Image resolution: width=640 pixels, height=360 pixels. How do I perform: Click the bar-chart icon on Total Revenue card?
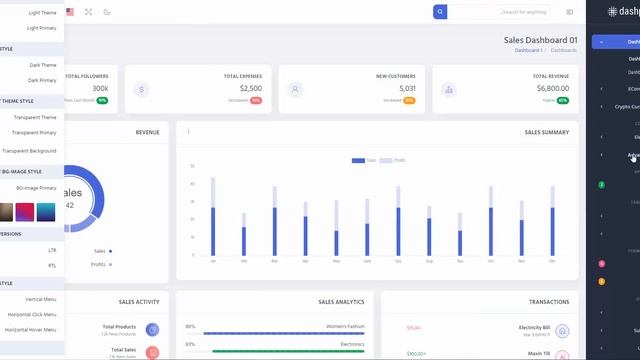[x=449, y=89]
